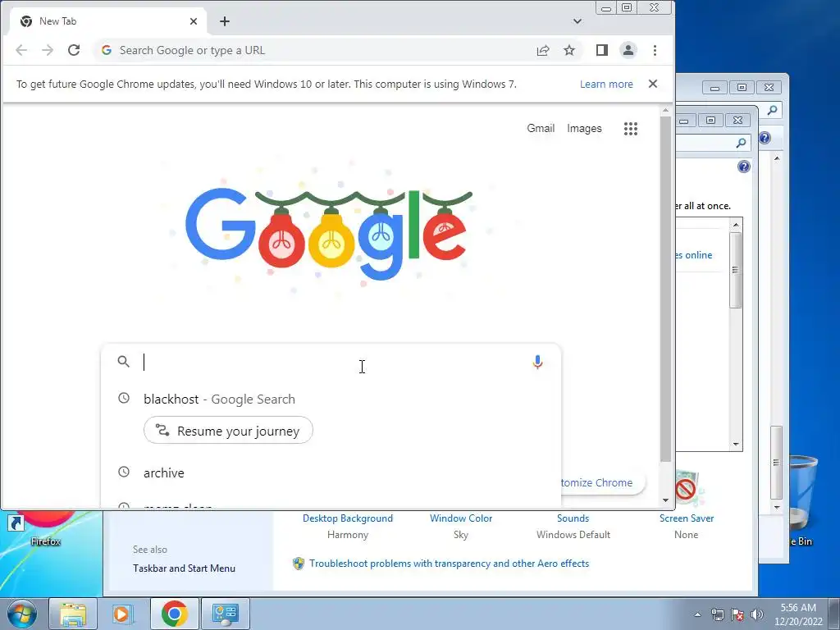Viewport: 840px width, 630px height.
Task: Show hidden tray icons arrow
Action: (697, 614)
